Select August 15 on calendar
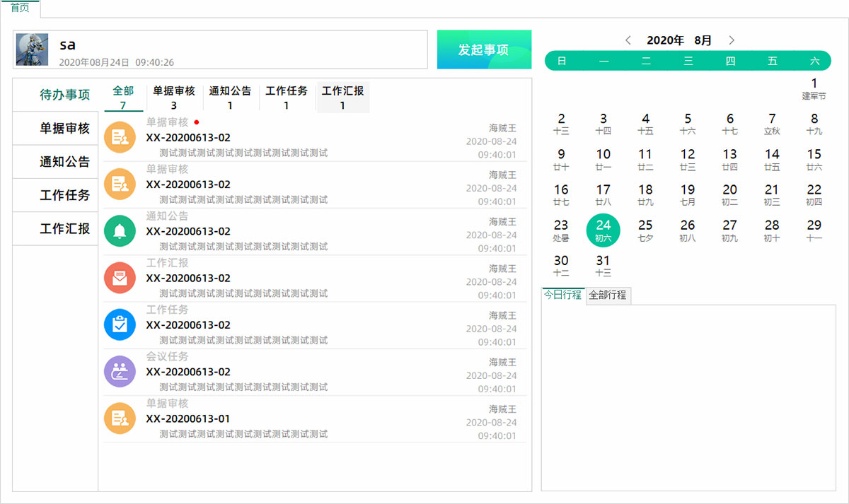 (x=814, y=160)
